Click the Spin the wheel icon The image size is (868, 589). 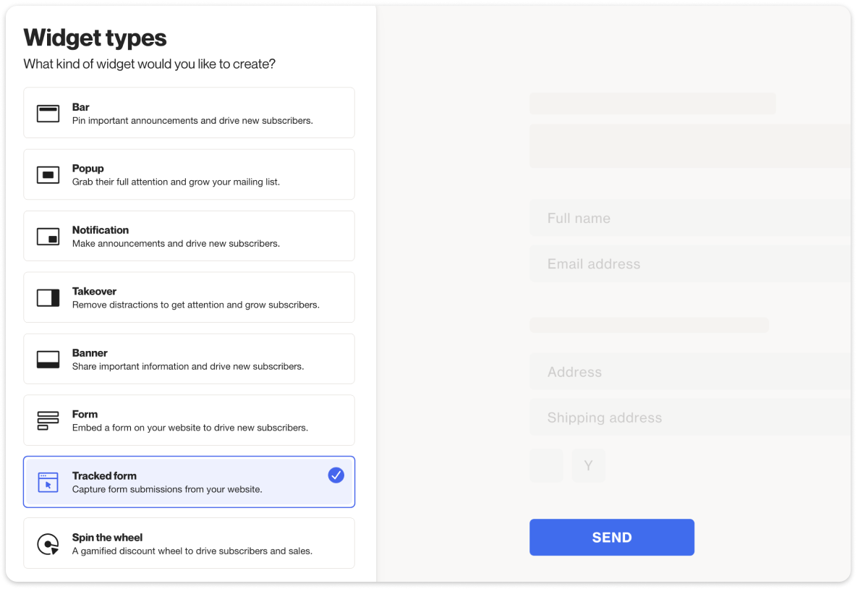coord(48,544)
